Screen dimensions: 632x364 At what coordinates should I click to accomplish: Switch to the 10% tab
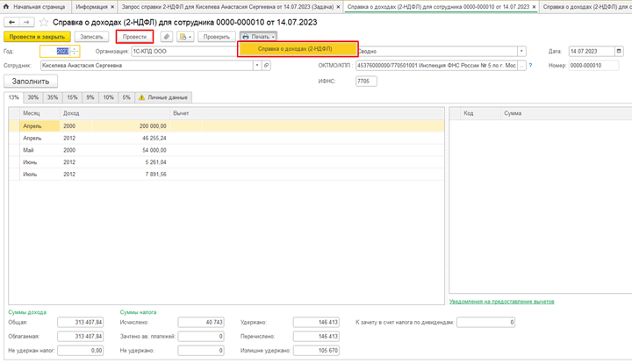(109, 97)
